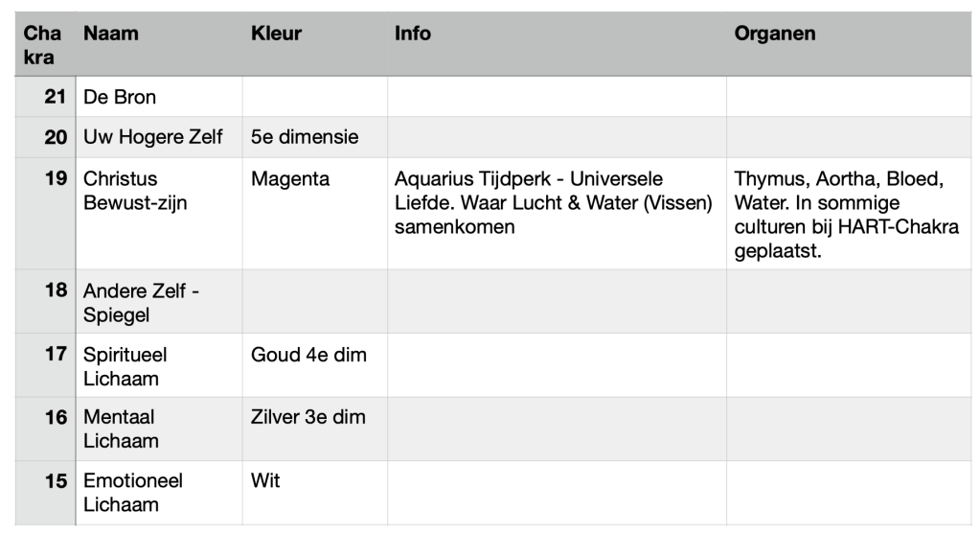Click the Naam column header
This screenshot has width=980, height=534.
pyautogui.click(x=111, y=35)
